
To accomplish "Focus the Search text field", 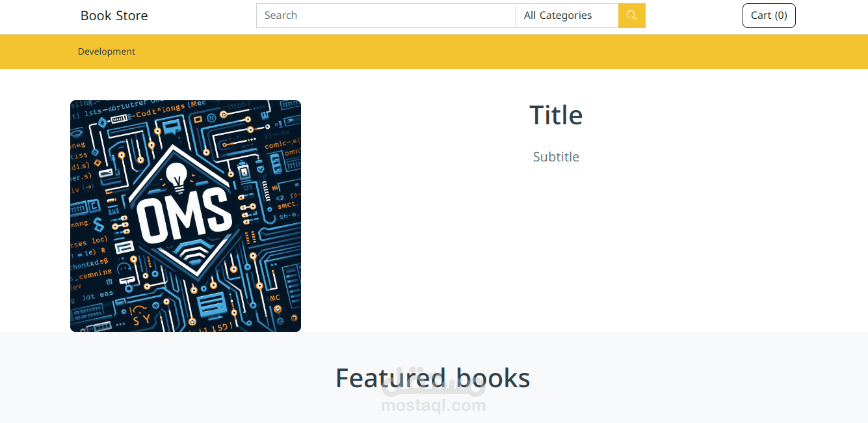I will click(386, 16).
